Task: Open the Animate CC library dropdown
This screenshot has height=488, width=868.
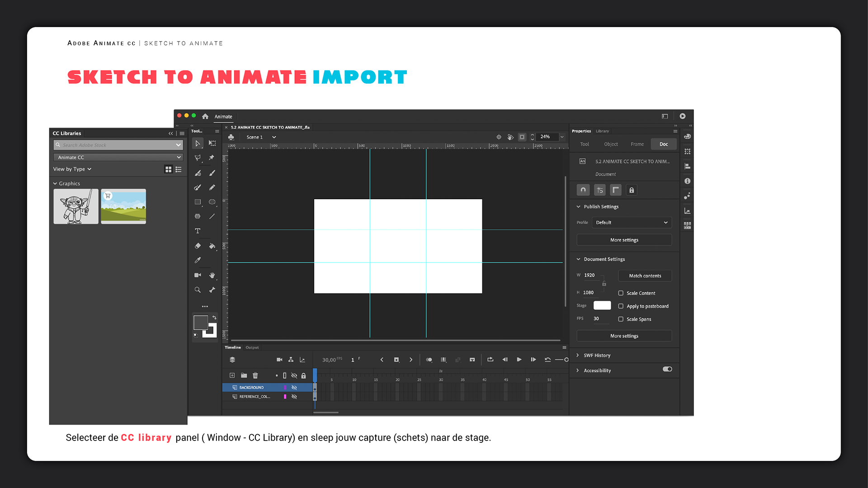Action: 118,157
